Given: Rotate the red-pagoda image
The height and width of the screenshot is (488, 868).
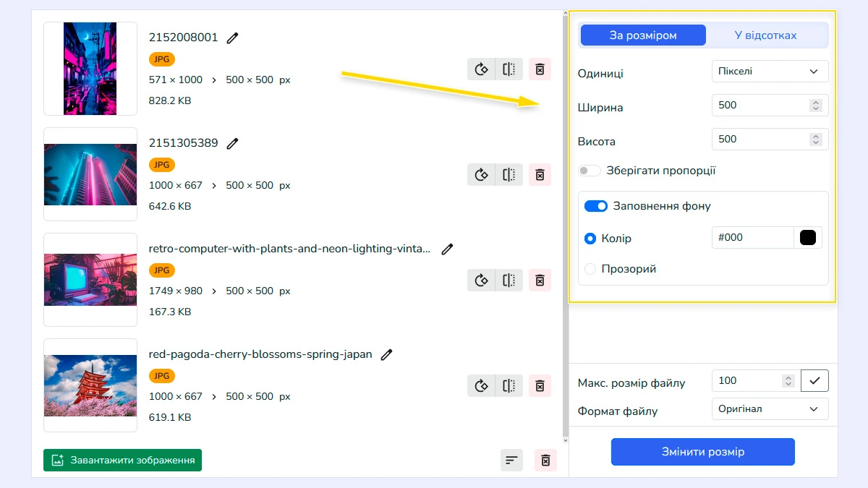Looking at the screenshot, I should [x=481, y=386].
